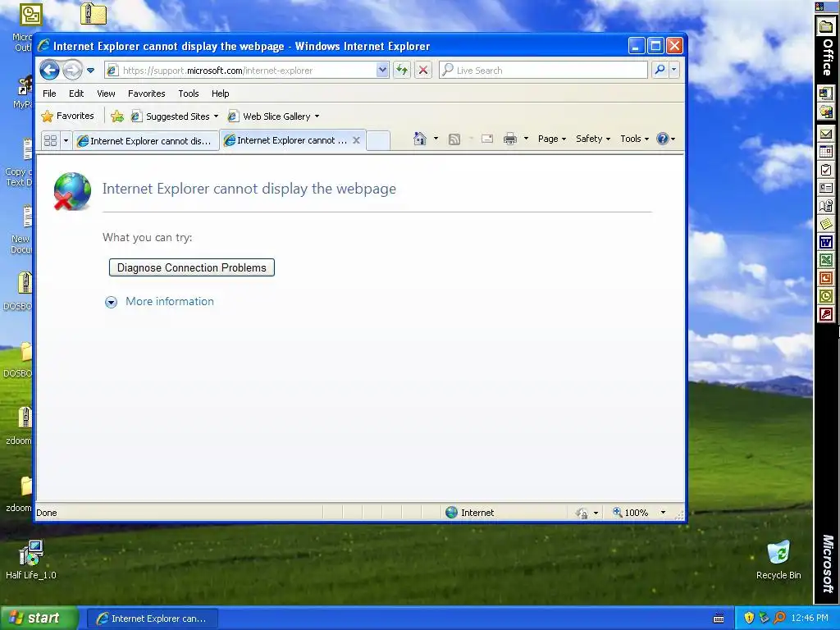
Task: Open Web Slice Gallery link
Action: point(274,116)
